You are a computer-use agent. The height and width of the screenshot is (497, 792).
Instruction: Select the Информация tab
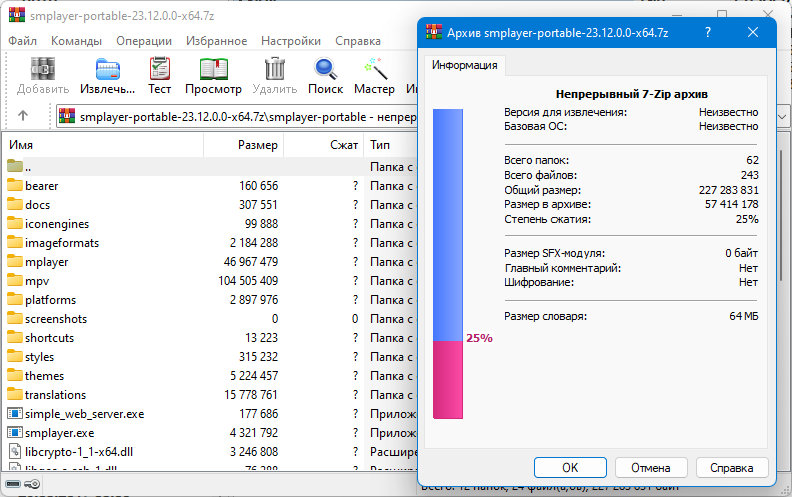(464, 65)
